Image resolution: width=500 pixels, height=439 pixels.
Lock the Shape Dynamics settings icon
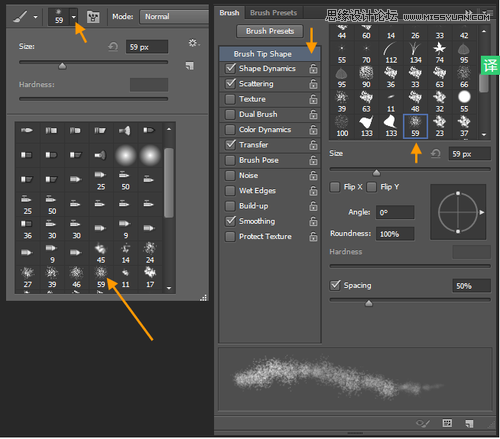coord(313,69)
